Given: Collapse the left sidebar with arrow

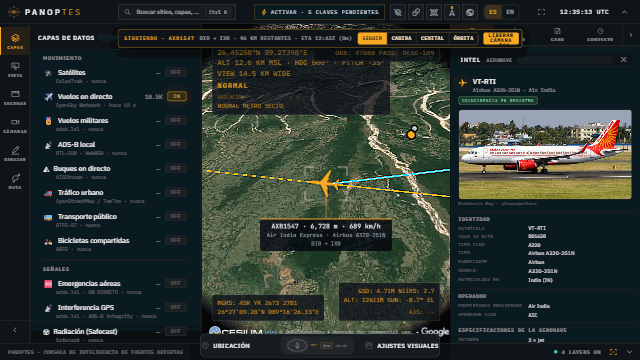Looking at the screenshot, I should click(x=15, y=330).
